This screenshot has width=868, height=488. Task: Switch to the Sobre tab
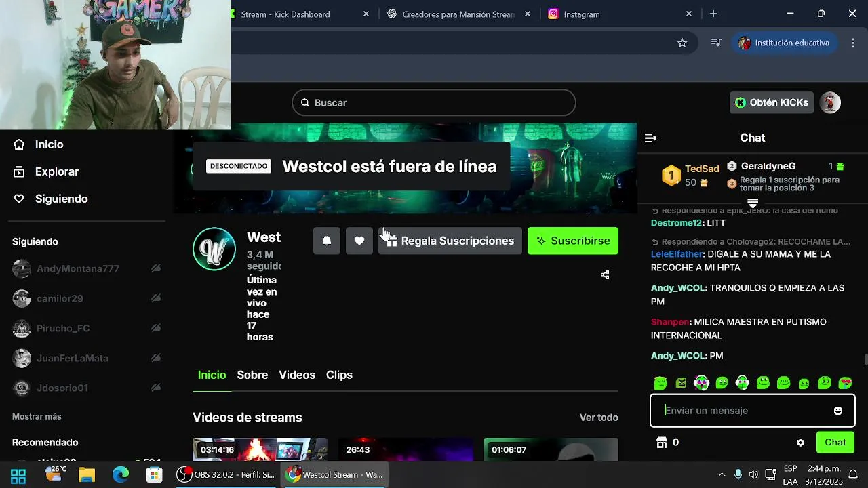(252, 375)
